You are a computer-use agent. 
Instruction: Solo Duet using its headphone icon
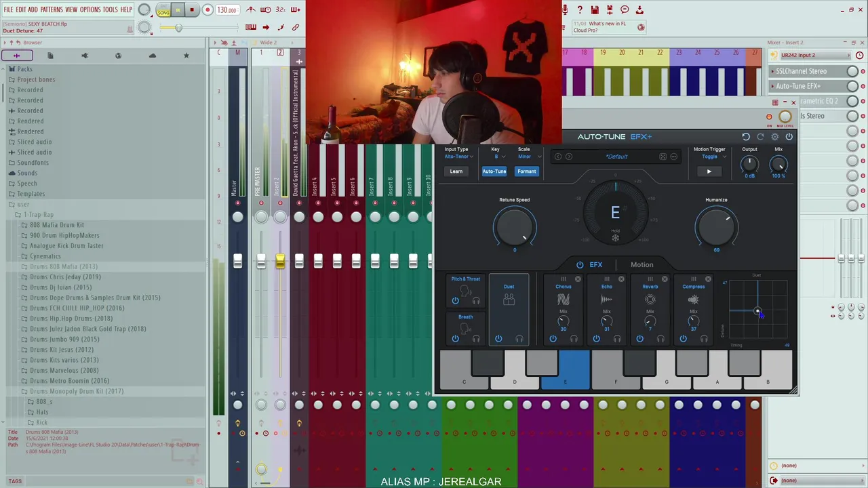519,339
